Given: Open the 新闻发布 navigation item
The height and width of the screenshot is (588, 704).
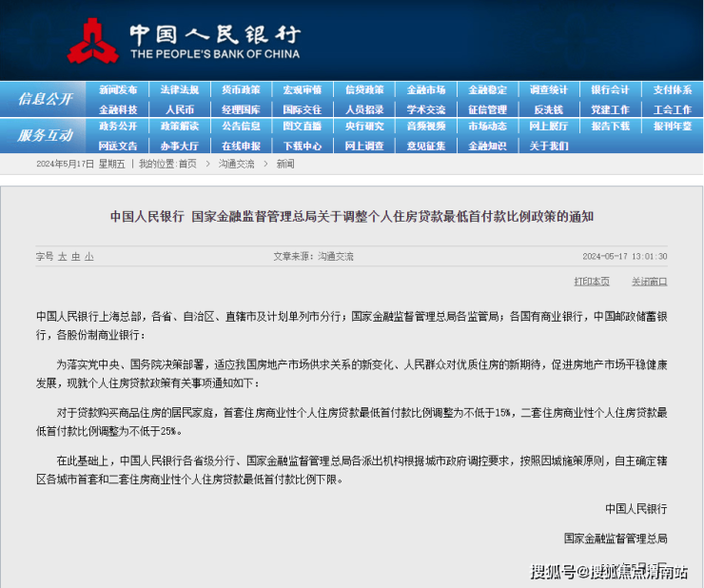Looking at the screenshot, I should coord(118,89).
